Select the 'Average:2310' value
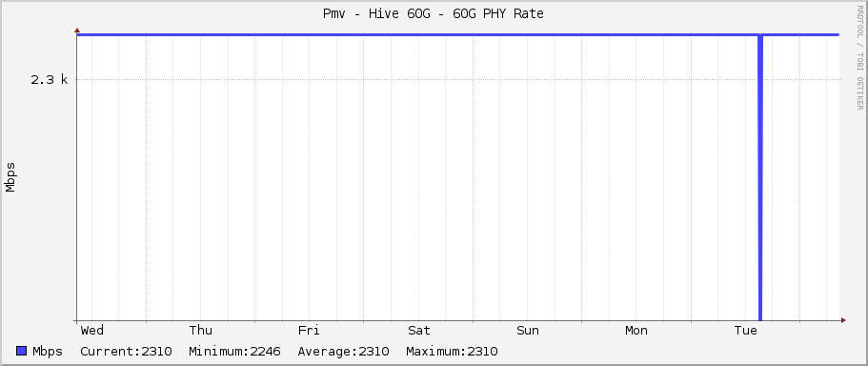The image size is (868, 366). [x=343, y=351]
